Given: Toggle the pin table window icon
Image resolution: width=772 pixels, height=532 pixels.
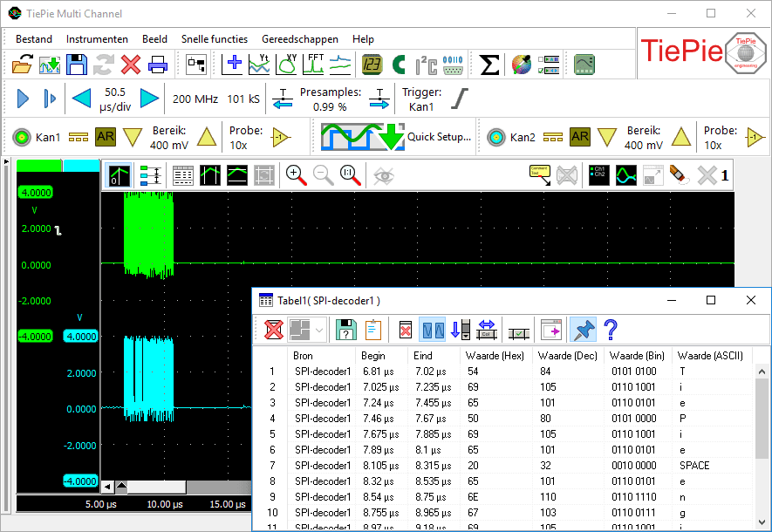Looking at the screenshot, I should tap(583, 330).
